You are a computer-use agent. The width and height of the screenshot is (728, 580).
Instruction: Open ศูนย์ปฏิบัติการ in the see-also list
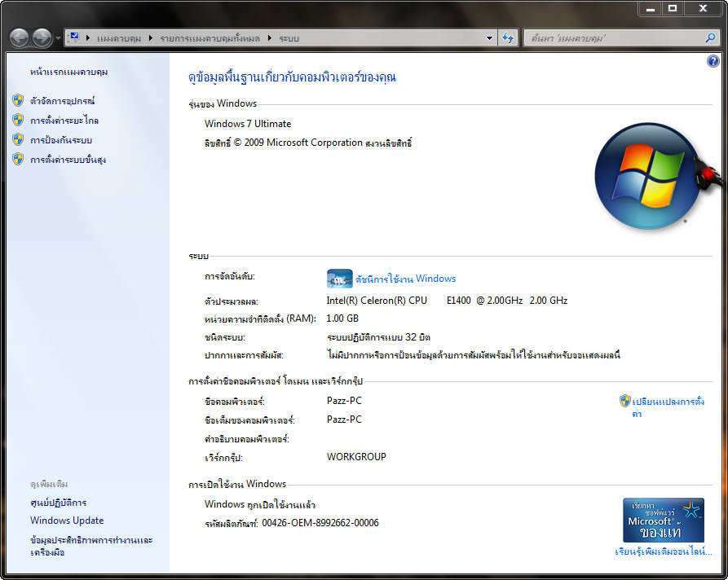point(59,503)
